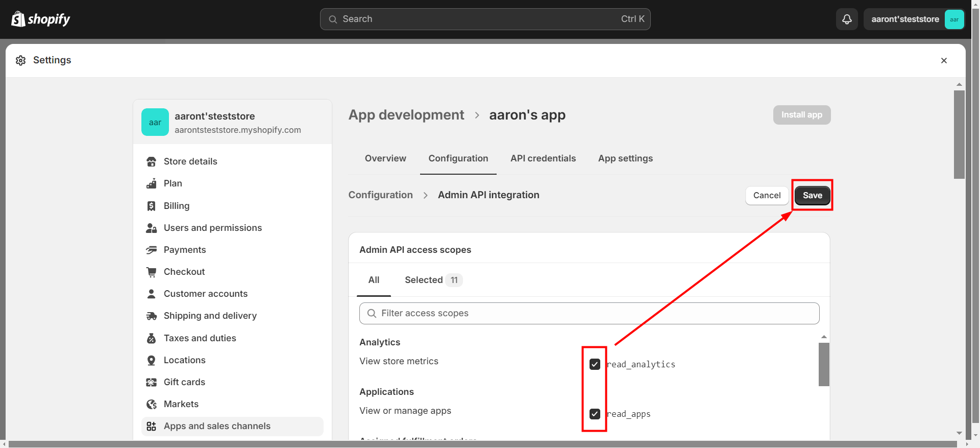Click the scopes list scroll-up arrow
The width and height of the screenshot is (980, 448).
824,337
